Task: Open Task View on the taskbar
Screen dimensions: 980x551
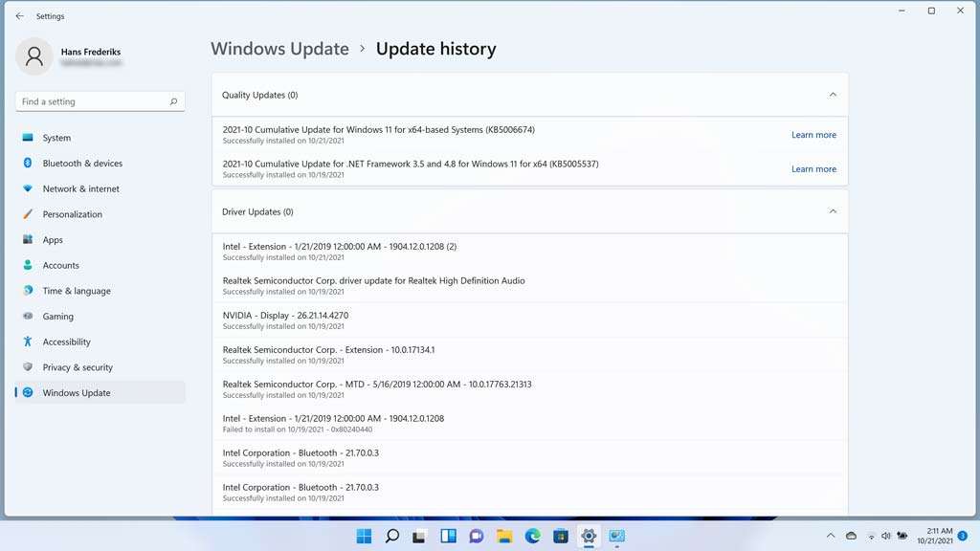Action: pos(419,536)
